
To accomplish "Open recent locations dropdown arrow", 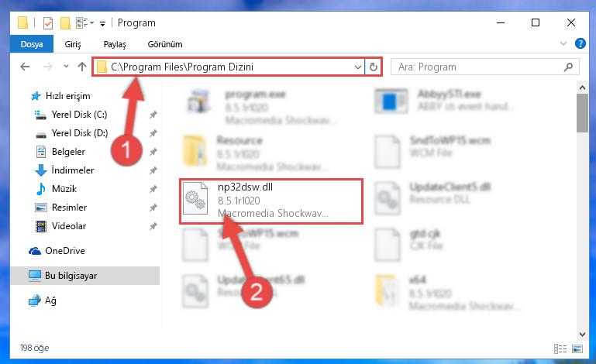I will tap(66, 67).
